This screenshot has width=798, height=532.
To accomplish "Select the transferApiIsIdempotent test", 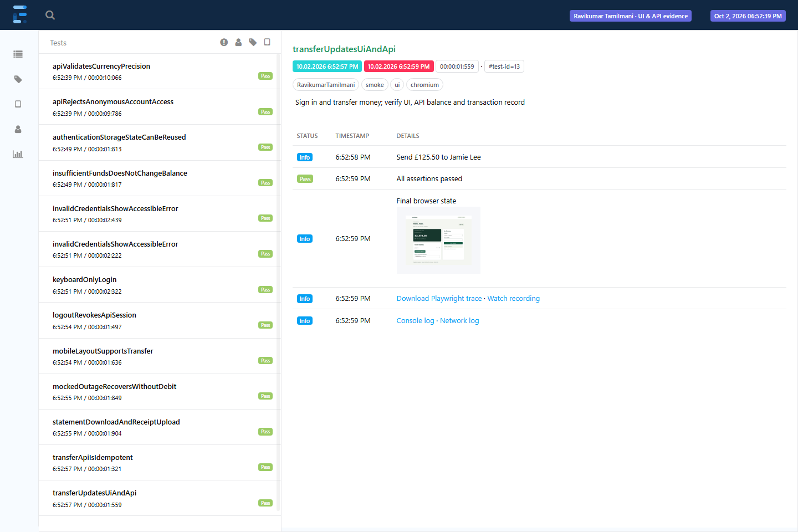I will [160, 463].
